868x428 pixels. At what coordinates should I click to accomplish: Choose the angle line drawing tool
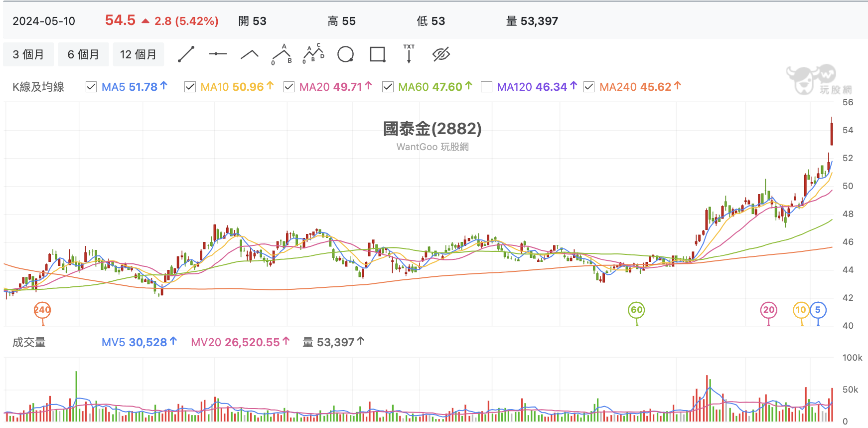[250, 54]
